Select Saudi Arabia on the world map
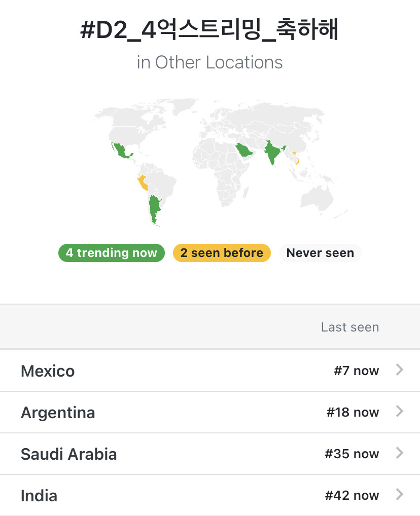 point(244,151)
